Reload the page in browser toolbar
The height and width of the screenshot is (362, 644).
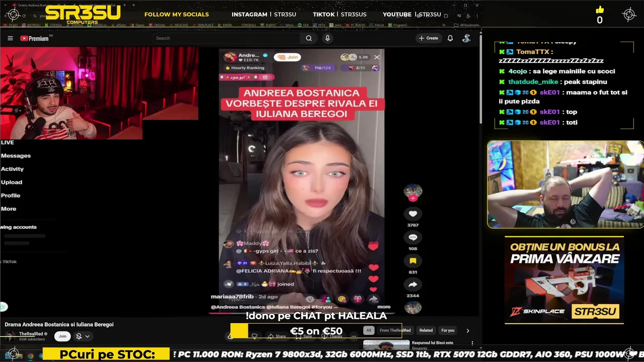coord(24,16)
